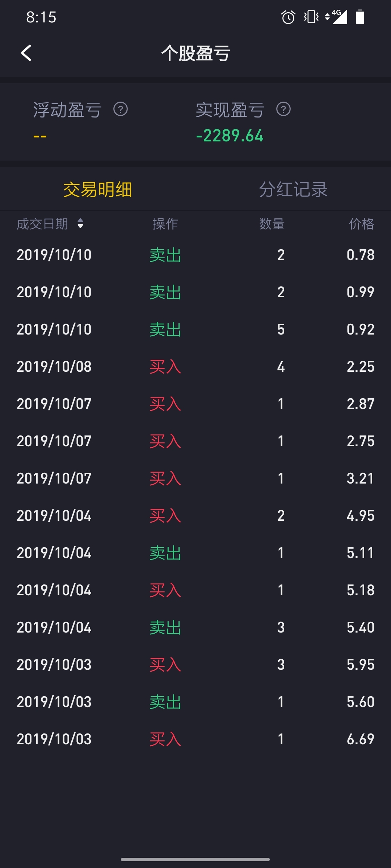
Task: Tap the bottom home gesture bar
Action: (x=195, y=859)
